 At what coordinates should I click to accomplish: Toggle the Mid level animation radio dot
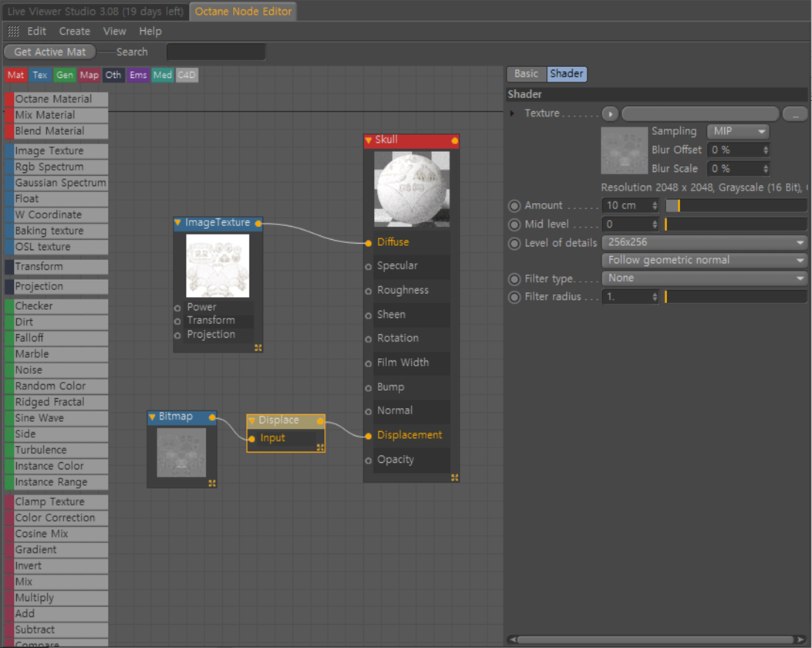[514, 224]
